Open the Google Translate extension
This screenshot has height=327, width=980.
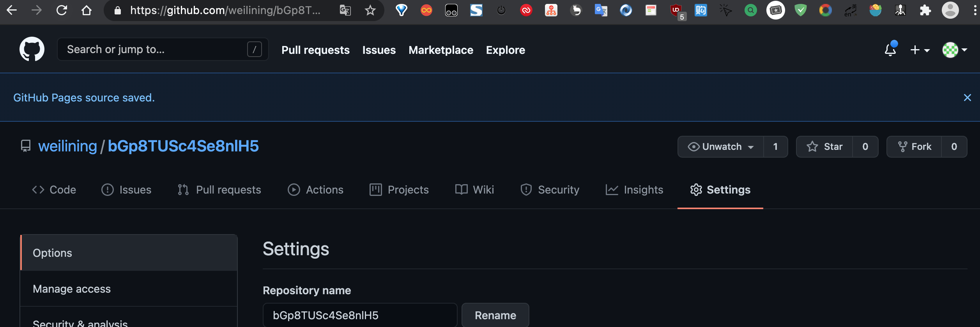[x=601, y=10]
